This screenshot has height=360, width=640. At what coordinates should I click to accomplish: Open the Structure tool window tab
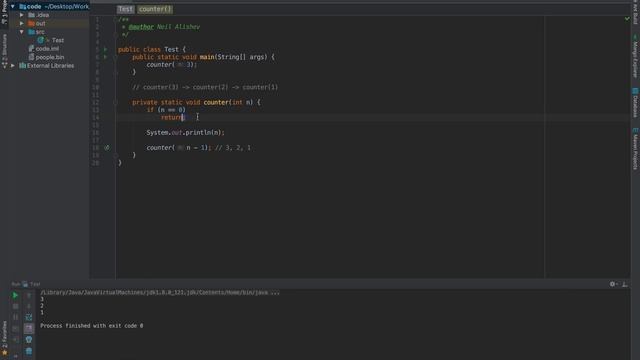[4, 51]
